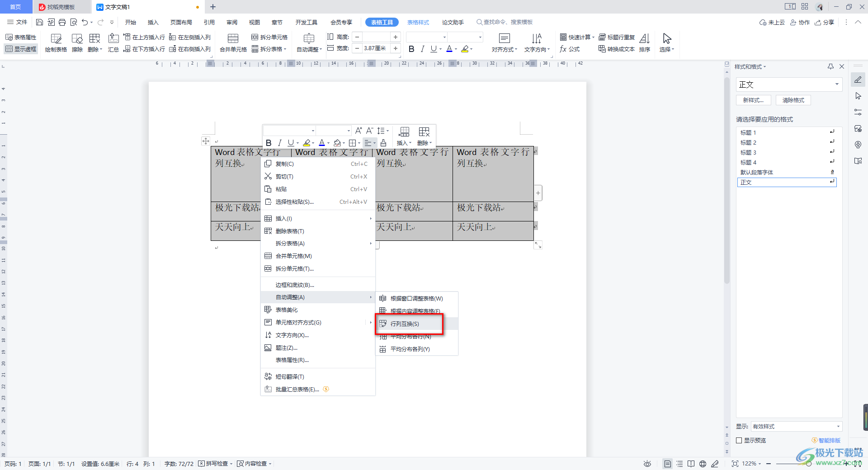Enable the Show Preview (显示预览) checkbox
The width and height of the screenshot is (868, 470).
pyautogui.click(x=739, y=440)
